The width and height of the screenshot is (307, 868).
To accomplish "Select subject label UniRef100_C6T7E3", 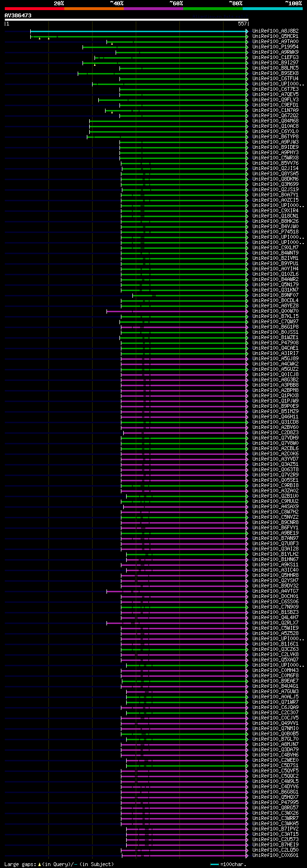I will point(275,89).
